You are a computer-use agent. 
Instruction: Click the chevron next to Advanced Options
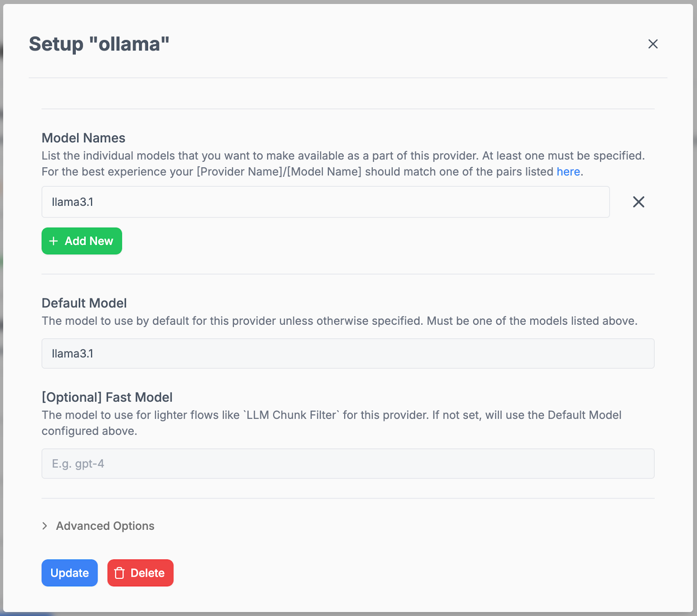click(x=45, y=526)
